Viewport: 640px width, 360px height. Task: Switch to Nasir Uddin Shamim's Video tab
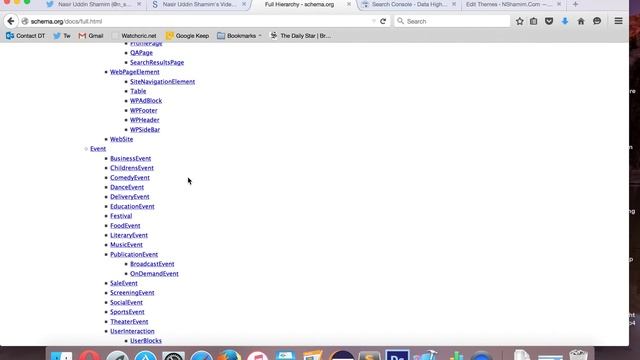click(199, 4)
